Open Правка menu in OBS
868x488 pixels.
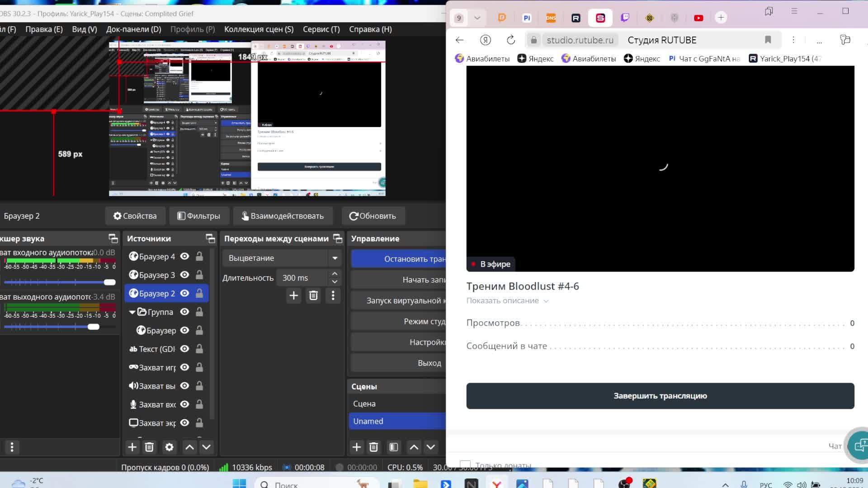(44, 29)
